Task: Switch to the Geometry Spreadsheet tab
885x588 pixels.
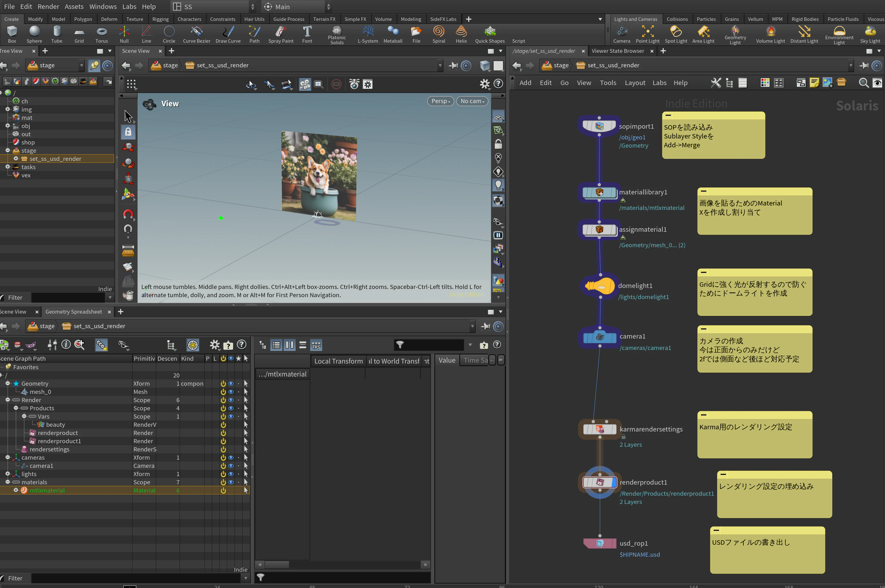Action: click(x=73, y=312)
